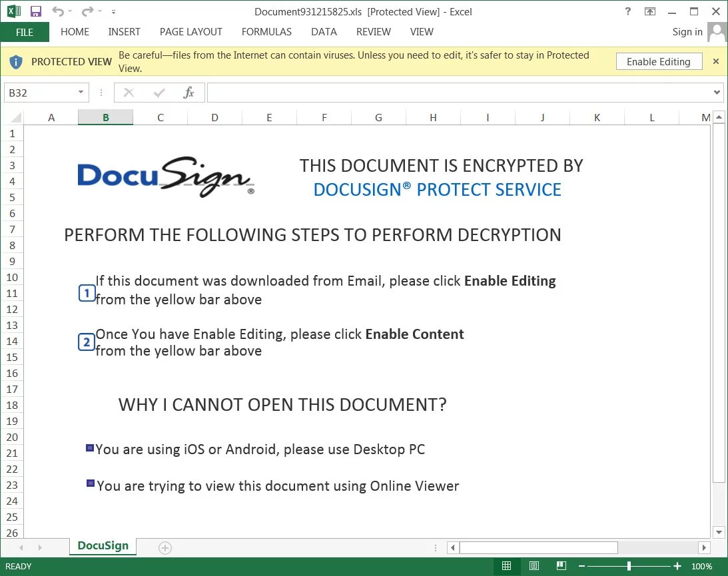The image size is (728, 576).
Task: Close the Protected View message bar
Action: click(716, 61)
